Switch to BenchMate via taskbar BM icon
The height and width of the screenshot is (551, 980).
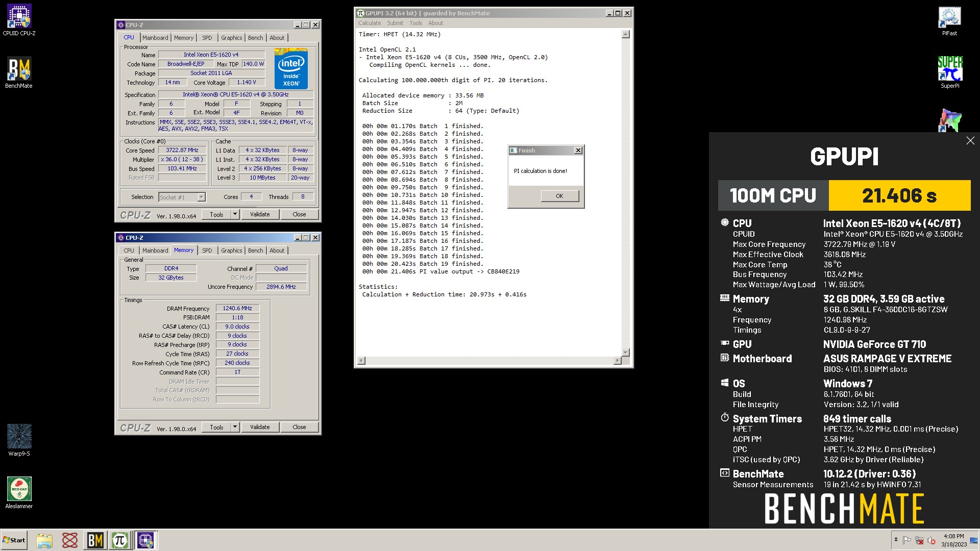pos(95,540)
